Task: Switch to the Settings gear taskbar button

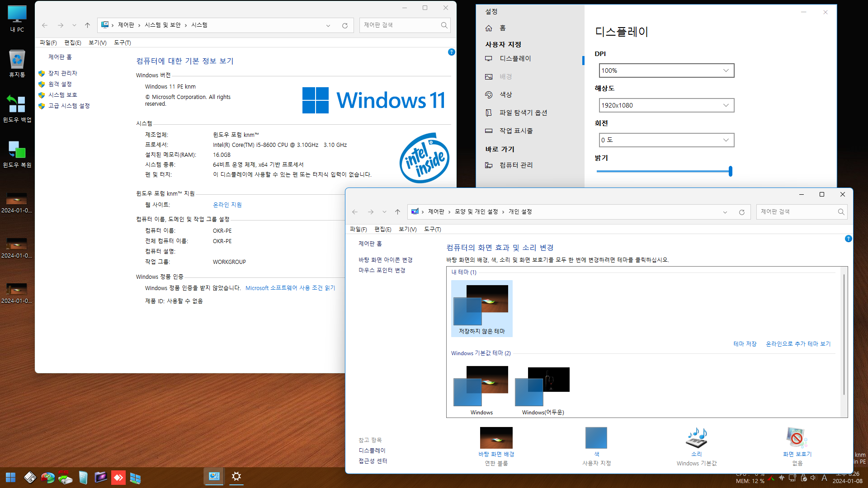Action: pyautogui.click(x=236, y=476)
